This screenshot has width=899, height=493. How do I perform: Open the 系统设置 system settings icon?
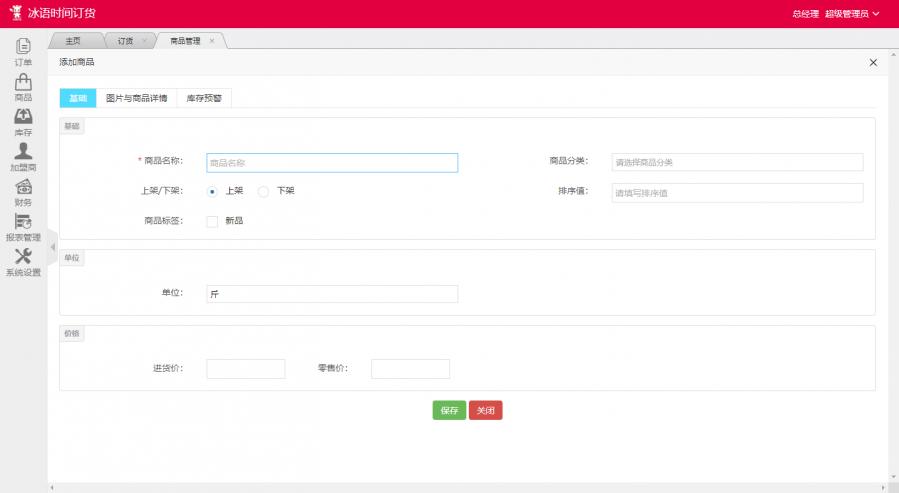tap(23, 262)
